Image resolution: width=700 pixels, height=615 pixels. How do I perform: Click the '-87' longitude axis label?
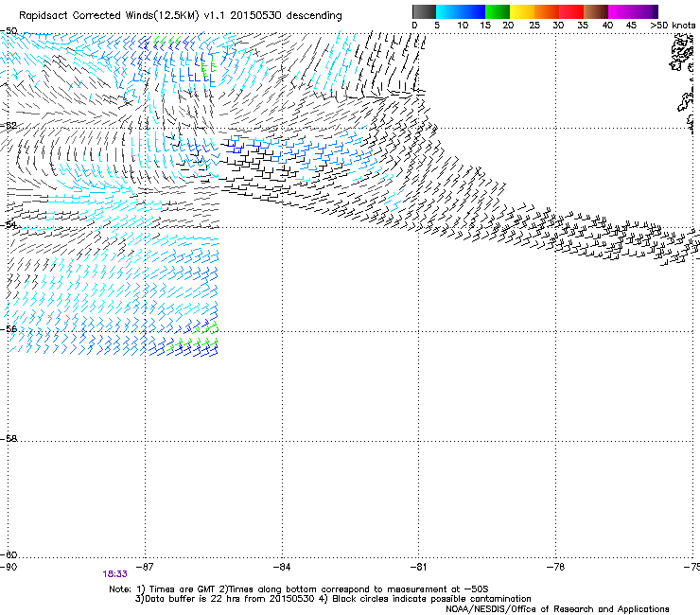(145, 567)
